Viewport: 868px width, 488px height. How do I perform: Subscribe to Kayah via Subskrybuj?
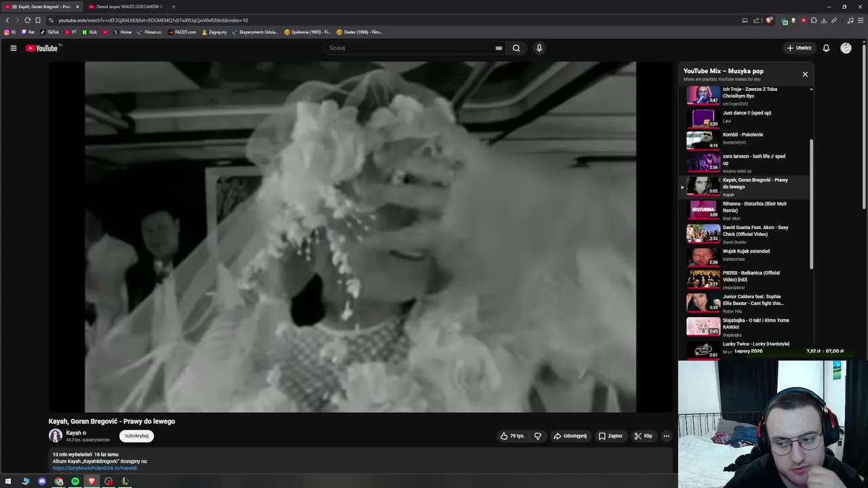(136, 436)
